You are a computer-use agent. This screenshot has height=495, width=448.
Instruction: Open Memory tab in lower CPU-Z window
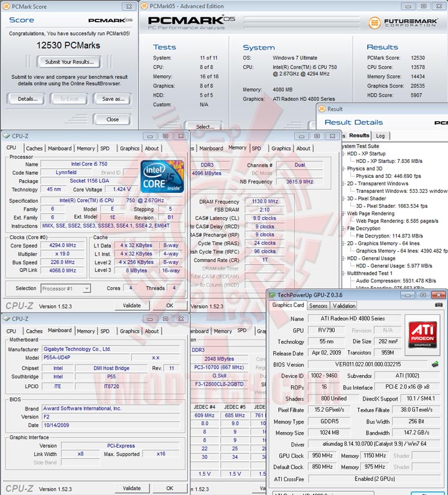click(x=86, y=331)
